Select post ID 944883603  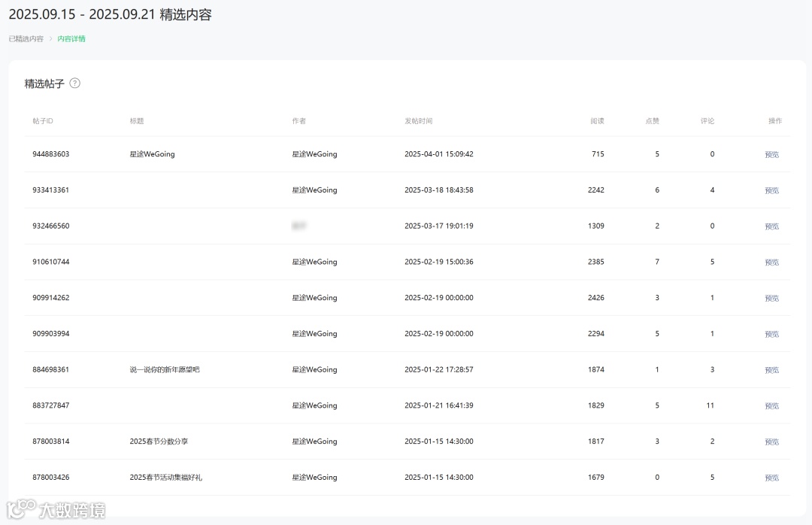[x=51, y=154]
